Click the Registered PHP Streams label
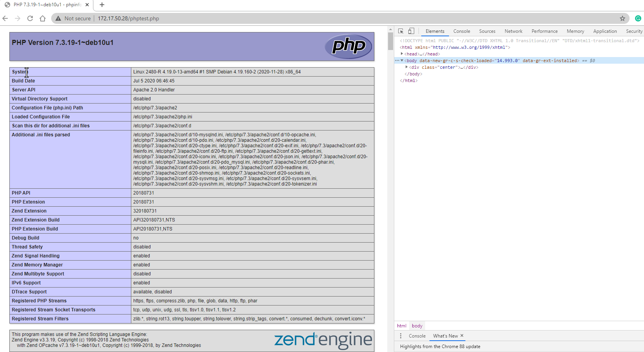Image resolution: width=644 pixels, height=352 pixels. (39, 301)
